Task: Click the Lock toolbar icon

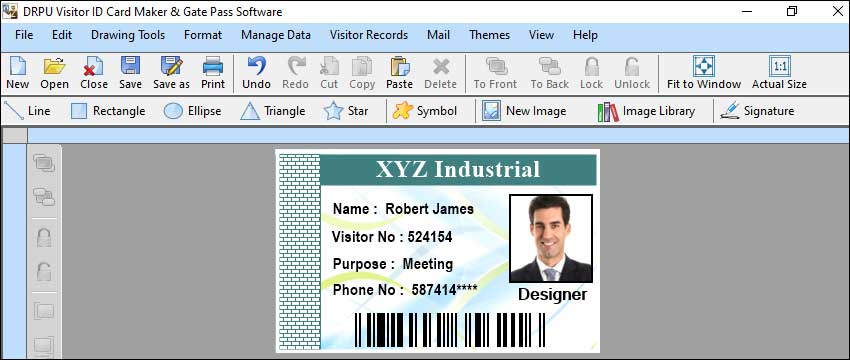Action: 591,73
